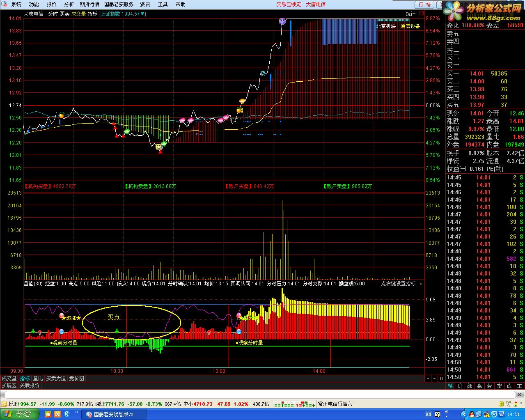This screenshot has height=420, width=525.
Task: Open the 工具 menu
Action: click(163, 4)
